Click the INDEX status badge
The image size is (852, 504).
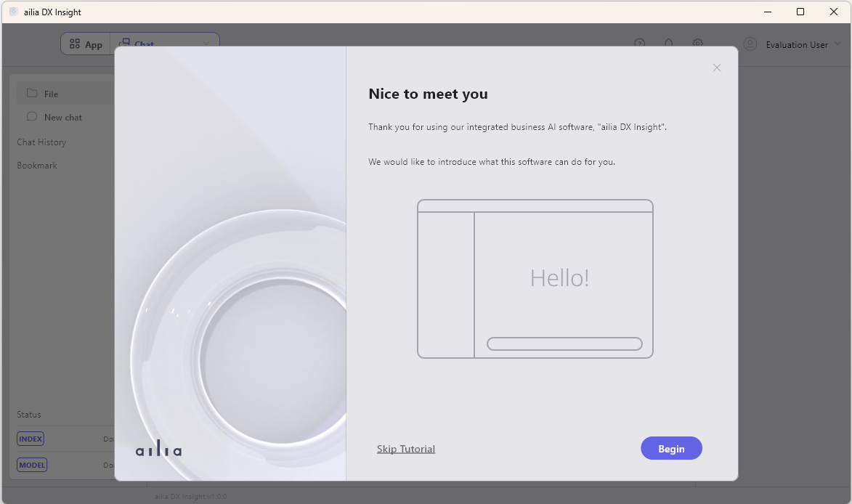coord(31,439)
